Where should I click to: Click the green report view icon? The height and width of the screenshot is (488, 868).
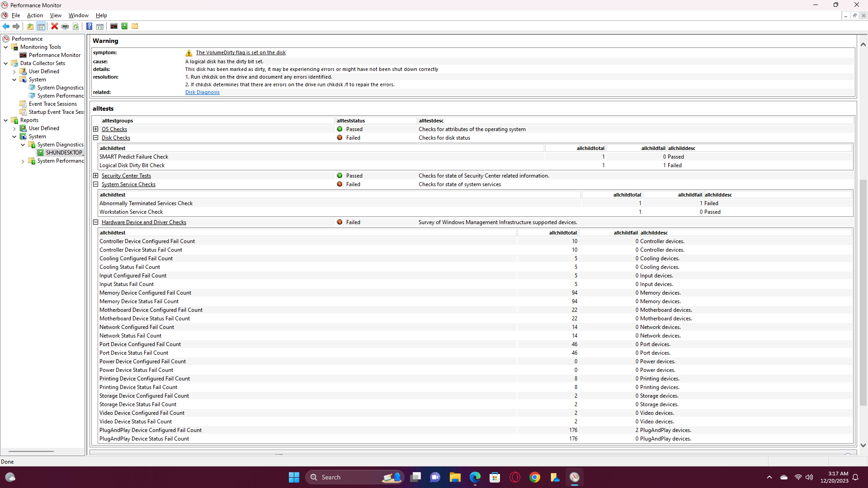124,26
